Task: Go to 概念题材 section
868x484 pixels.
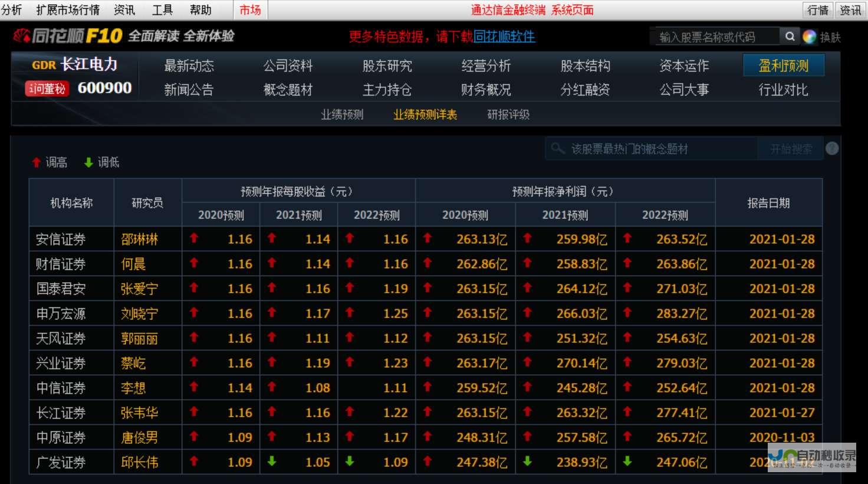Action: point(288,90)
